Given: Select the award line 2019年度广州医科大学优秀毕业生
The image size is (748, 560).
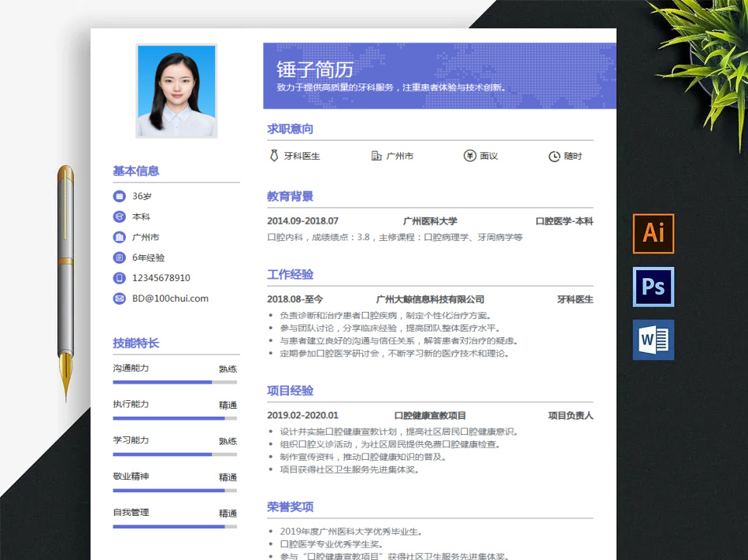Looking at the screenshot, I should [x=351, y=532].
